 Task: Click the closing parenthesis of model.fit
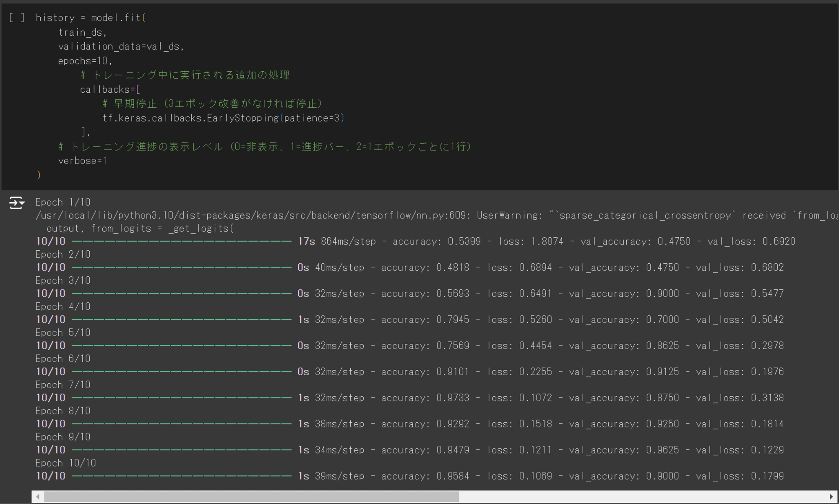pos(39,175)
